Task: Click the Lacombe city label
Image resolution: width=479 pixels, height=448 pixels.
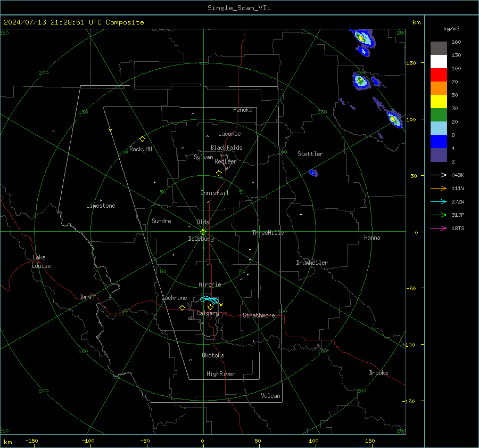Action: pos(229,134)
